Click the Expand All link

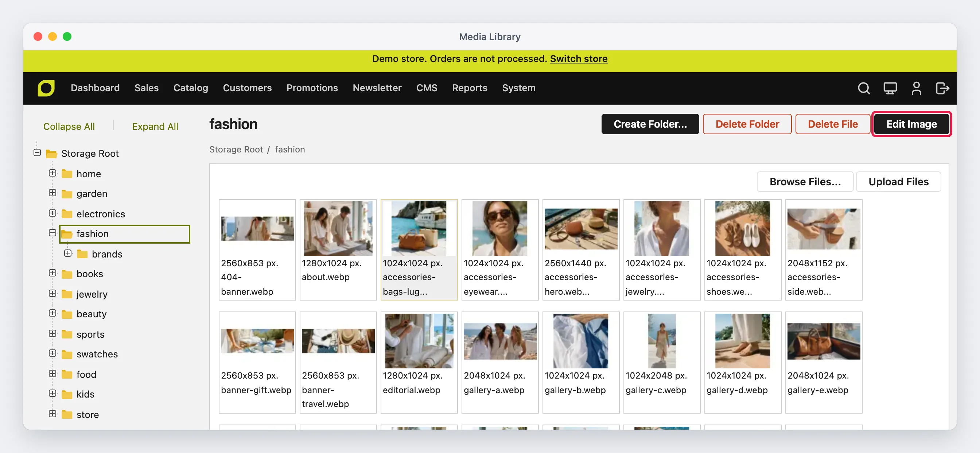[x=155, y=127]
